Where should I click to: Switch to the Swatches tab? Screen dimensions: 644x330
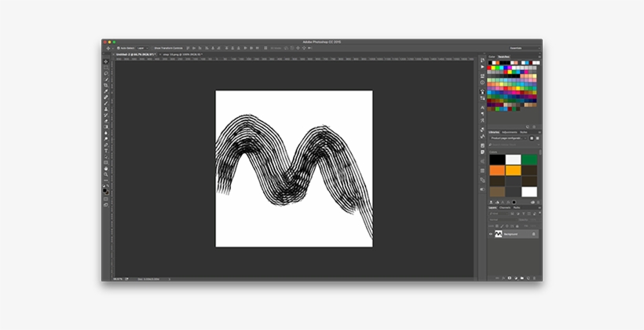[x=503, y=57]
